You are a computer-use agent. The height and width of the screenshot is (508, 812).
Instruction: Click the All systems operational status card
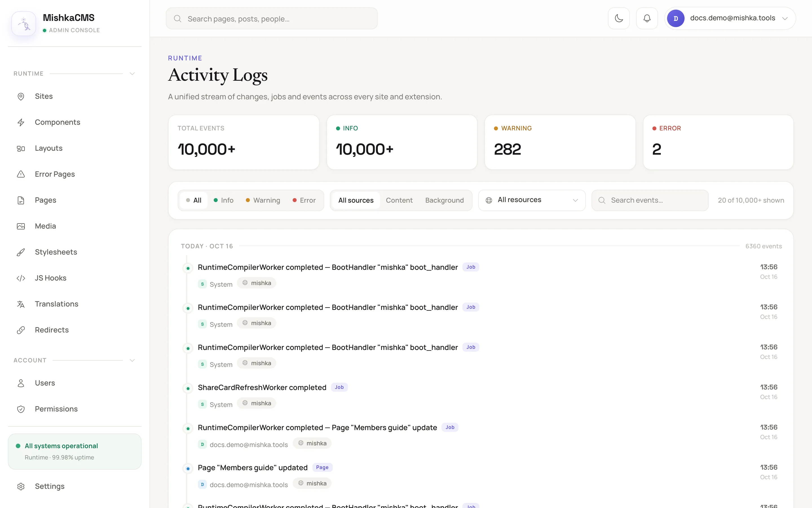pyautogui.click(x=74, y=451)
